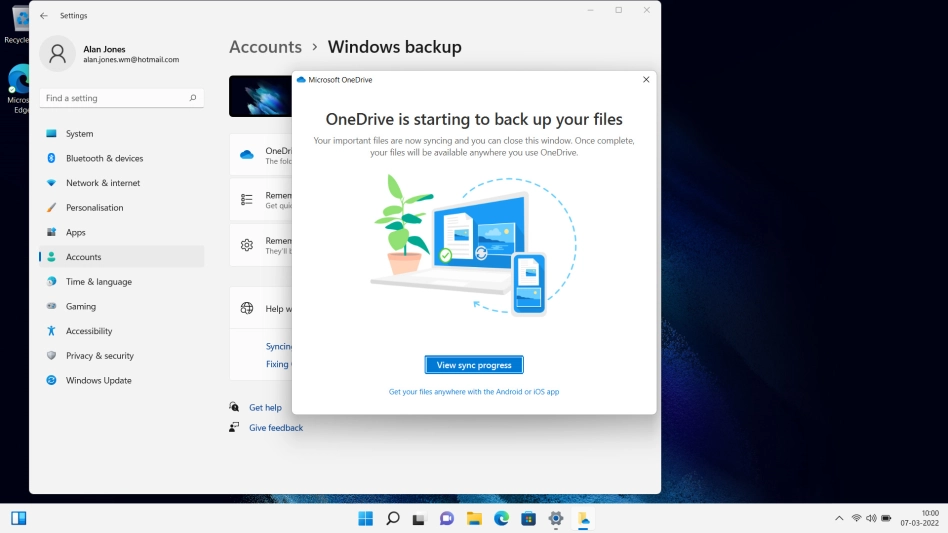Click the Accessibility figure icon
This screenshot has width=948, height=533.
51,331
